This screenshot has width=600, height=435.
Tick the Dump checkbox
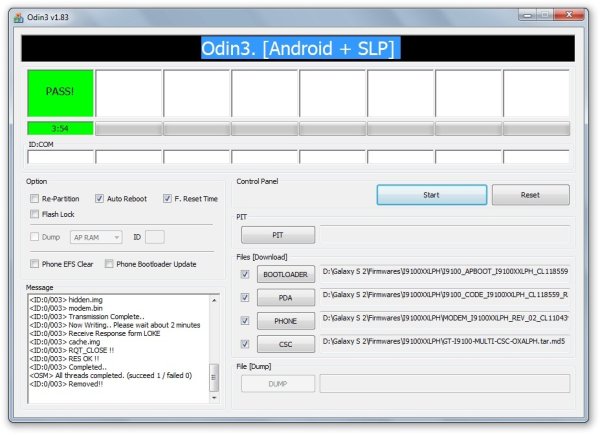pyautogui.click(x=34, y=237)
